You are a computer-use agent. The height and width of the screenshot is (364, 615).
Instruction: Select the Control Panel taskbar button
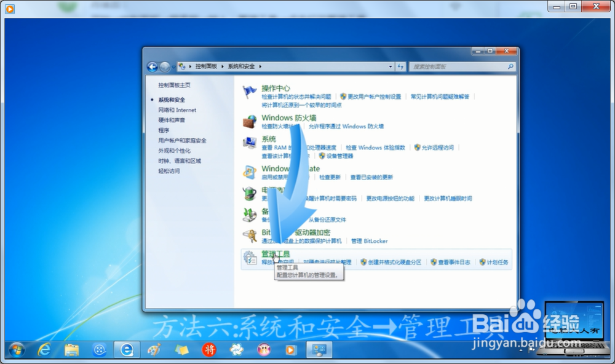pos(319,349)
